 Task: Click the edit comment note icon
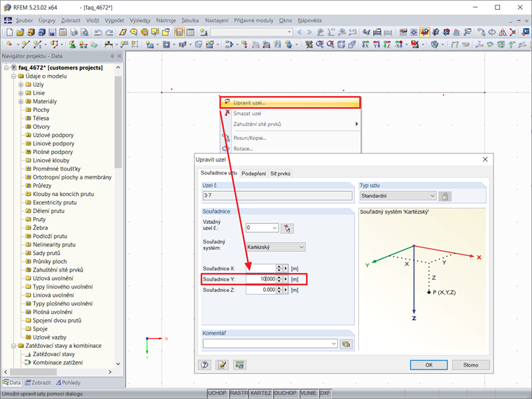(222, 365)
